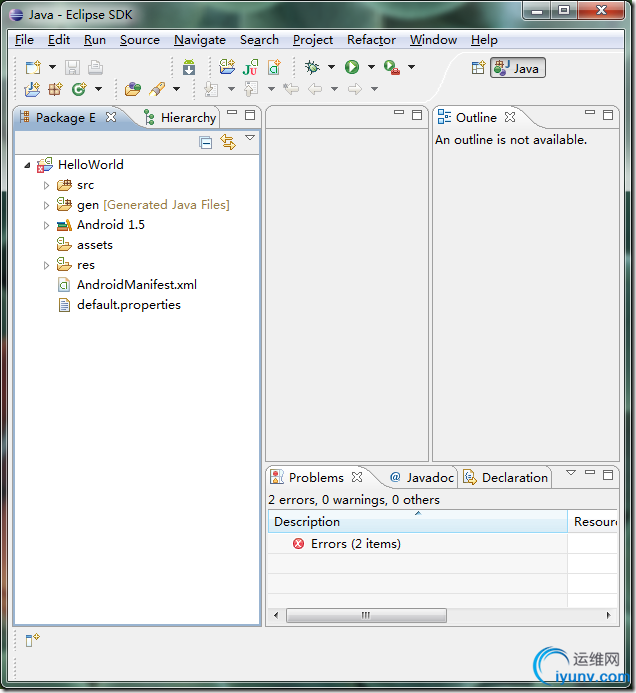Click the New Android Project icon
Viewport: 636px width, 693px height.
point(227,67)
